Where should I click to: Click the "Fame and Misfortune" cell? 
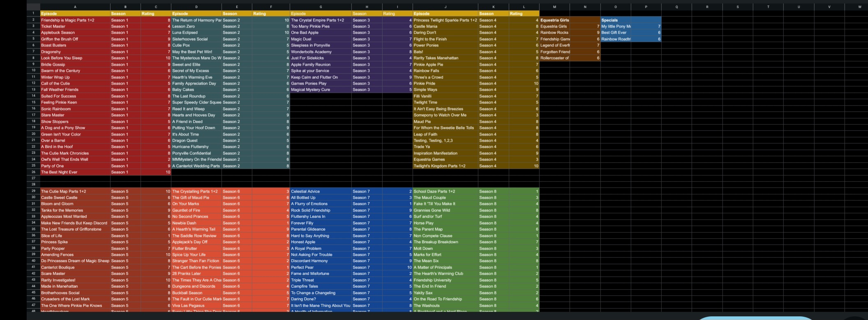pyautogui.click(x=321, y=274)
